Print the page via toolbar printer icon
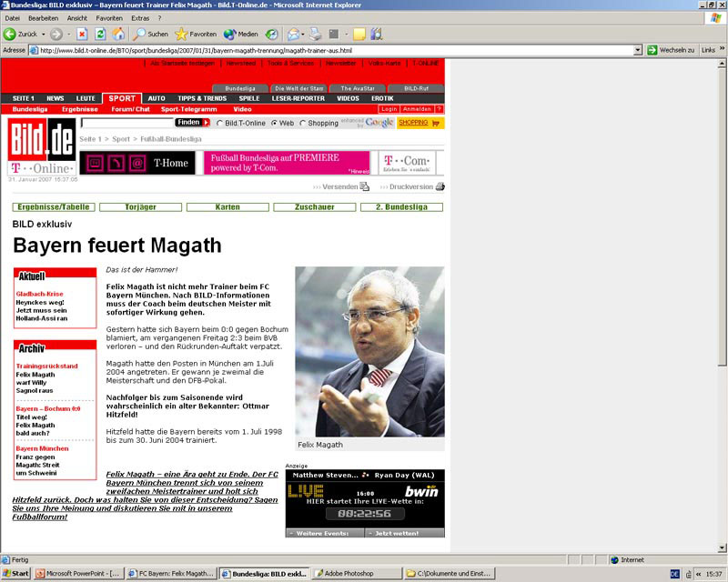Screen dimensions: 728x582 (316, 34)
